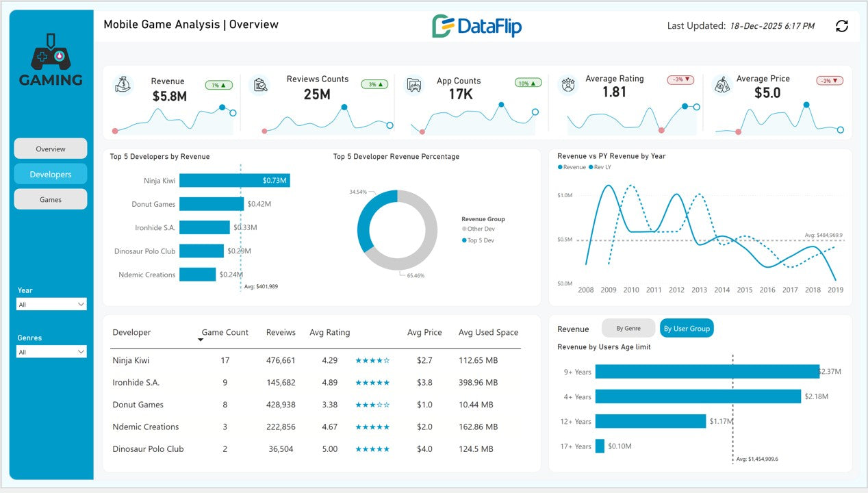Open the Games page tab

[51, 199]
